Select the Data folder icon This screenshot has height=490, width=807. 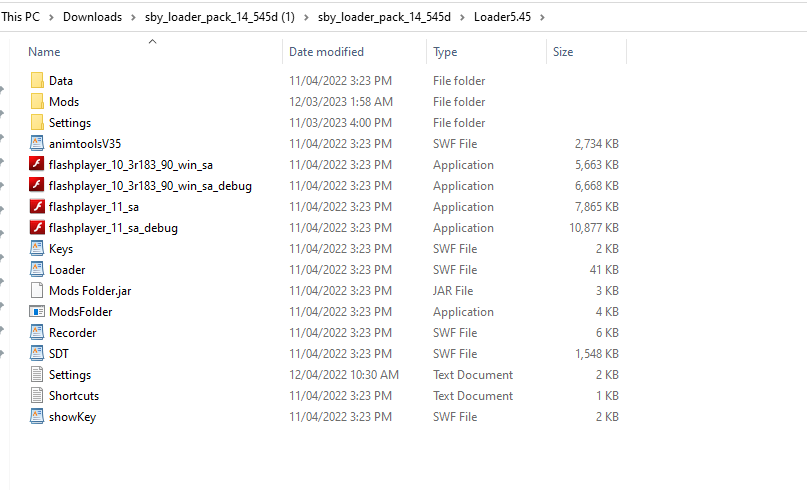(x=37, y=81)
